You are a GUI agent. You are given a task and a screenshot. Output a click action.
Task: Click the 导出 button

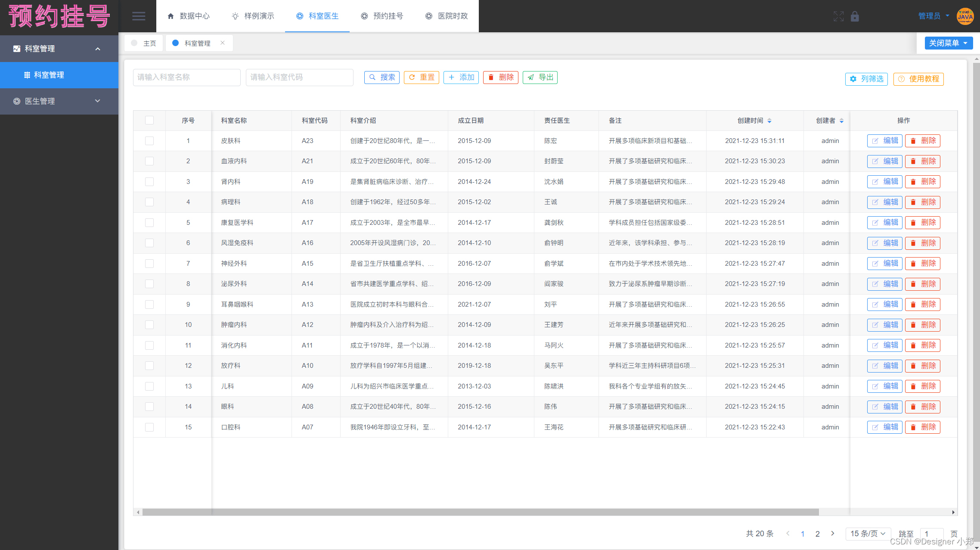pos(540,77)
